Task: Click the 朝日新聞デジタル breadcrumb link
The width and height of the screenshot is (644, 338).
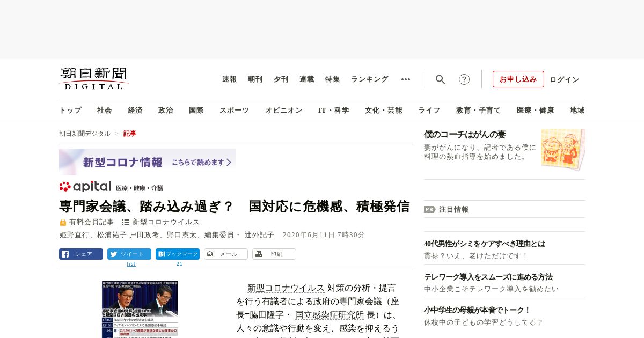Action: pyautogui.click(x=85, y=134)
